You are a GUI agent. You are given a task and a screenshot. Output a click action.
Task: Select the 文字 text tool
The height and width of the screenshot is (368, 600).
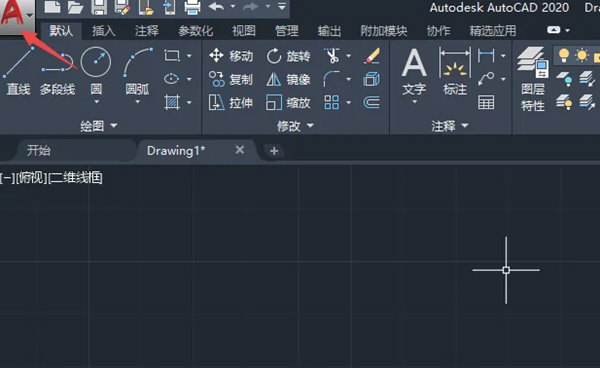tap(414, 71)
